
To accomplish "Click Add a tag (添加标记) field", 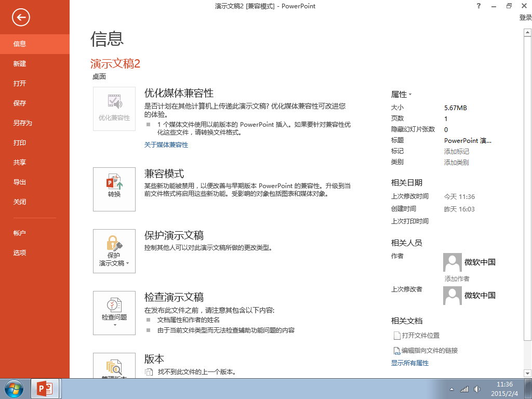I will tap(457, 151).
